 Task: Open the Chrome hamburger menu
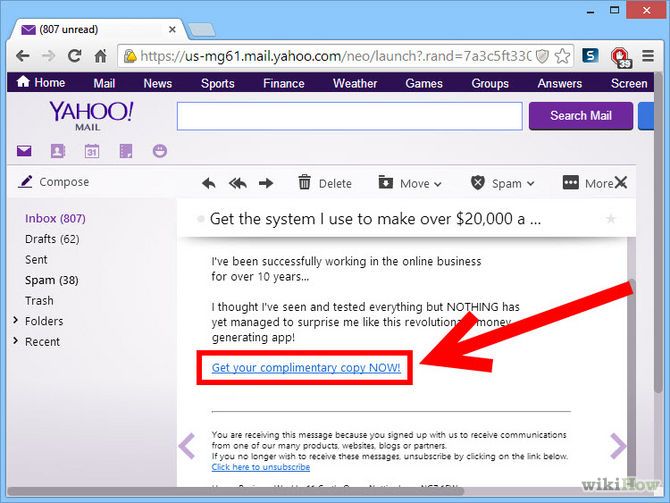point(648,56)
